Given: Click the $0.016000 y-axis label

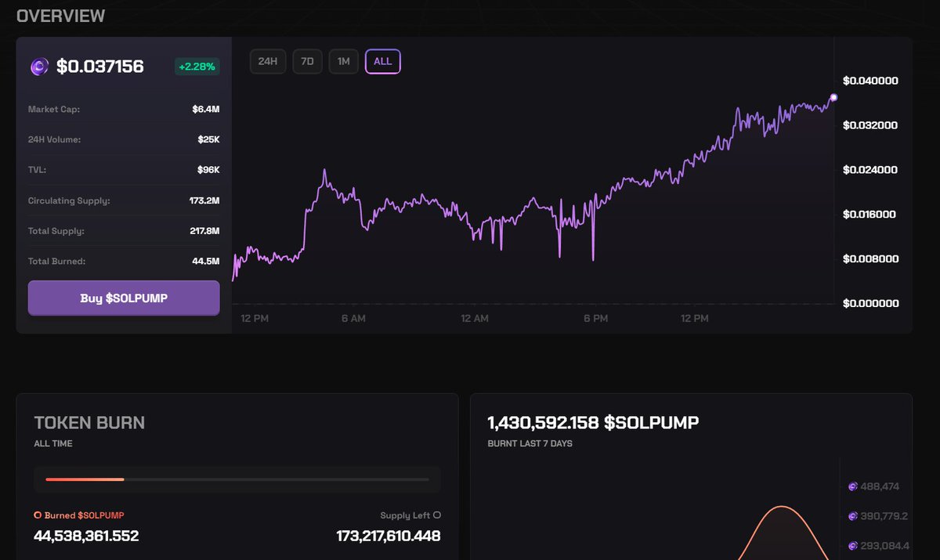Looking at the screenshot, I should (x=870, y=215).
